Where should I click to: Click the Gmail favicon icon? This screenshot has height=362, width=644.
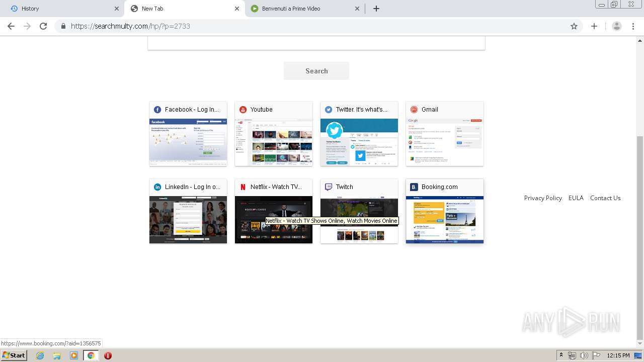click(x=414, y=110)
